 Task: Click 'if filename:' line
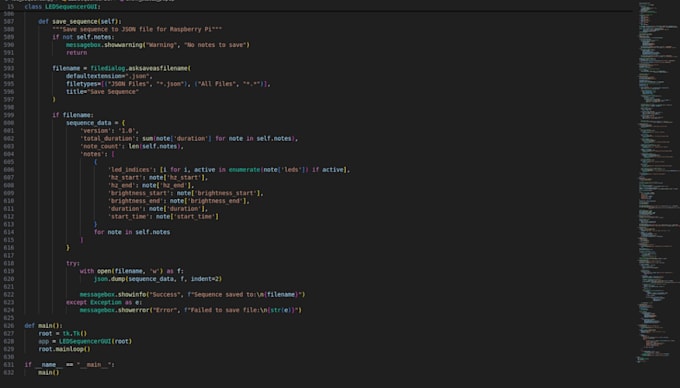click(73, 115)
